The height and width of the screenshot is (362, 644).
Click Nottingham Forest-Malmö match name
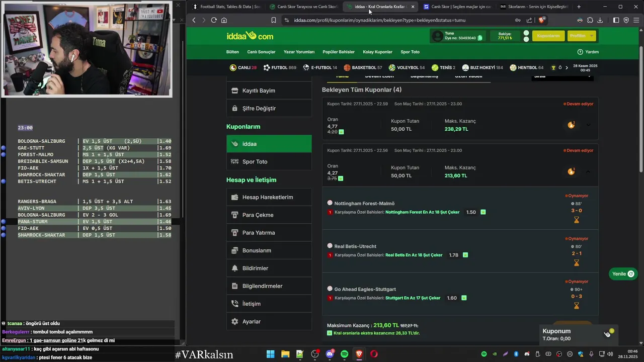click(364, 204)
